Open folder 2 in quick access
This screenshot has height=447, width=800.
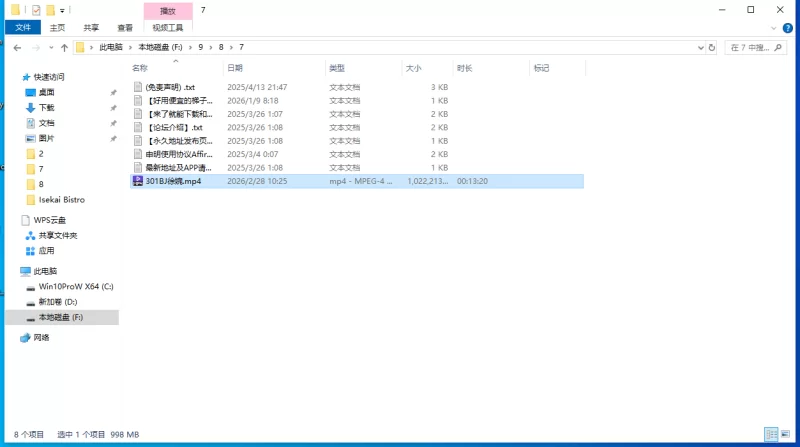[x=41, y=154]
